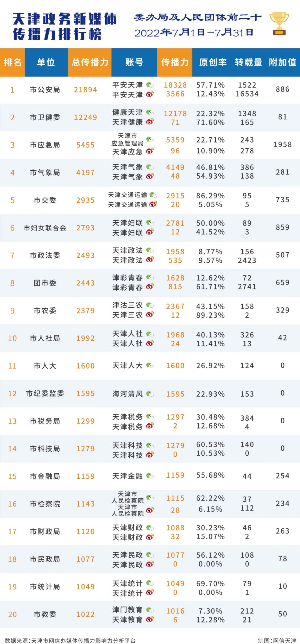The height and width of the screenshot is (644, 300).
Task: Select the 原创率 column header
Action: click(x=213, y=62)
